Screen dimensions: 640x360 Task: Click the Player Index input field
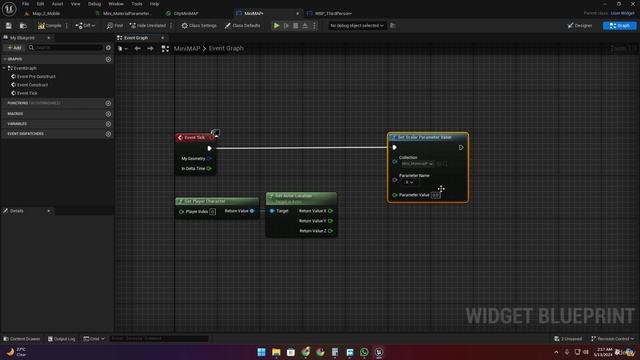coord(212,211)
